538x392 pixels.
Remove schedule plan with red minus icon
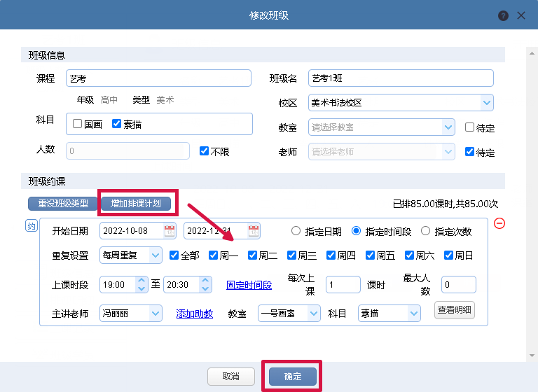[499, 223]
